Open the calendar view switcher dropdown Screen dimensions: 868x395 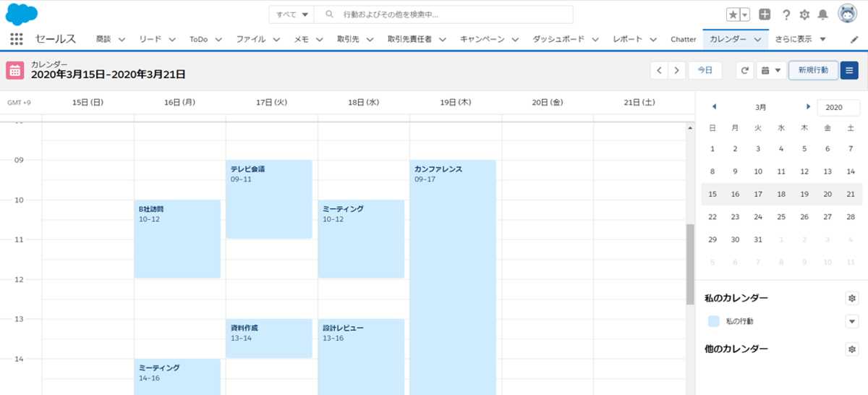pyautogui.click(x=771, y=70)
